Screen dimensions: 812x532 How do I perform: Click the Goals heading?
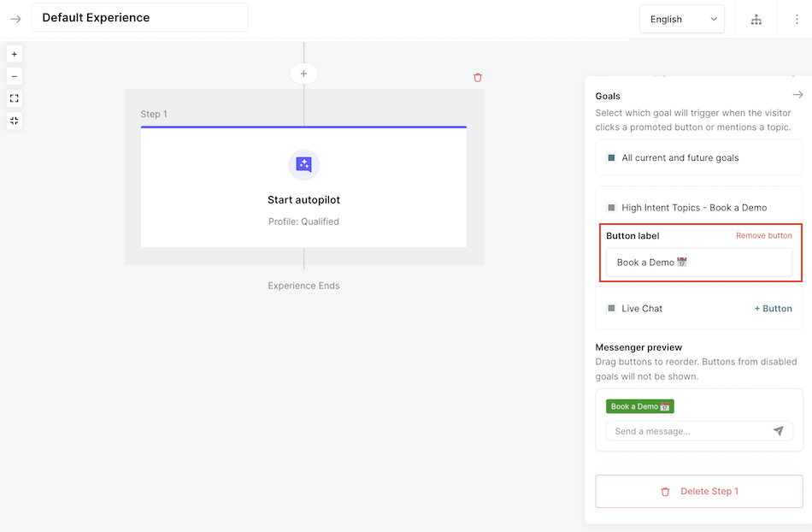(x=608, y=96)
